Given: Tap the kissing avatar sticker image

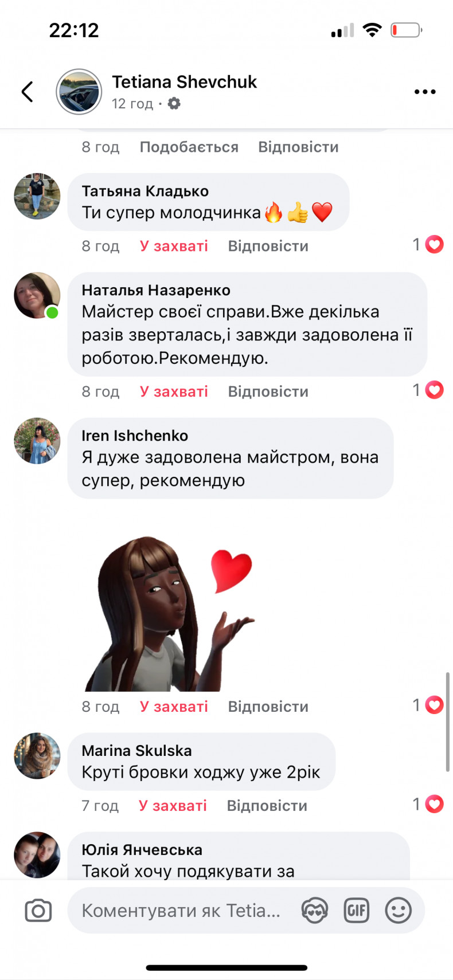Looking at the screenshot, I should pyautogui.click(x=170, y=613).
